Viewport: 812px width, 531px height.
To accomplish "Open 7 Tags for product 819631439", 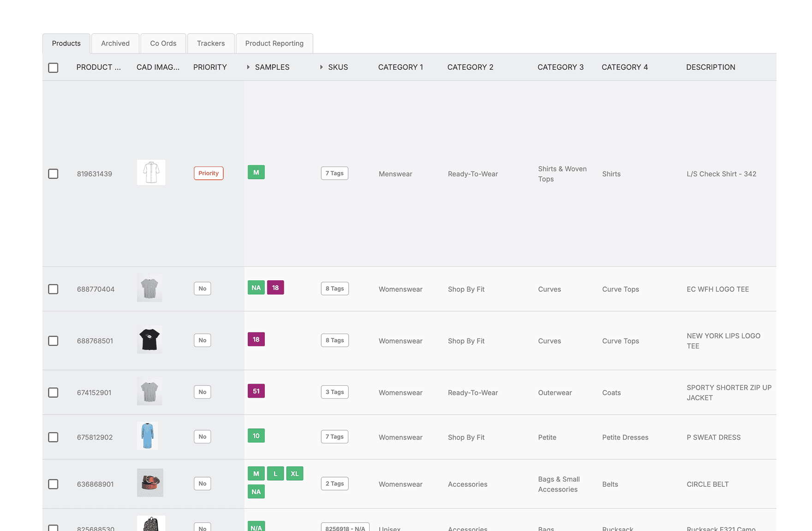I will pyautogui.click(x=334, y=173).
